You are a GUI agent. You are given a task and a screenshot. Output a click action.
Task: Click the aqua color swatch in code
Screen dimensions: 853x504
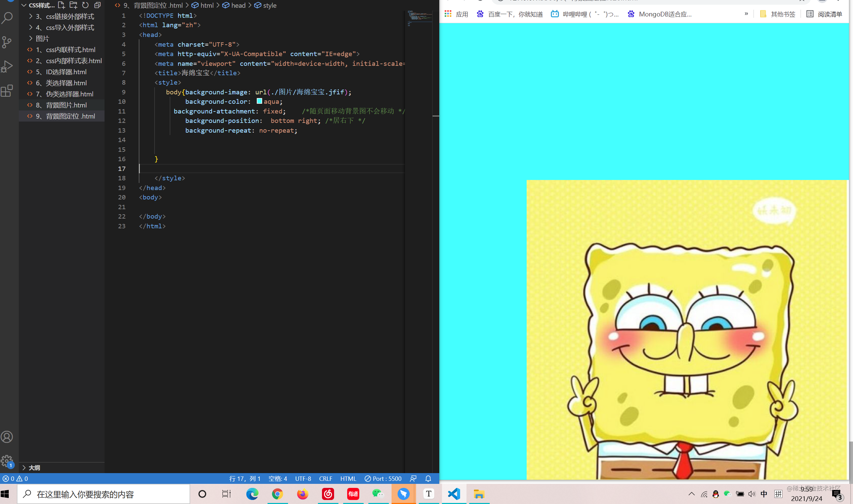click(259, 101)
